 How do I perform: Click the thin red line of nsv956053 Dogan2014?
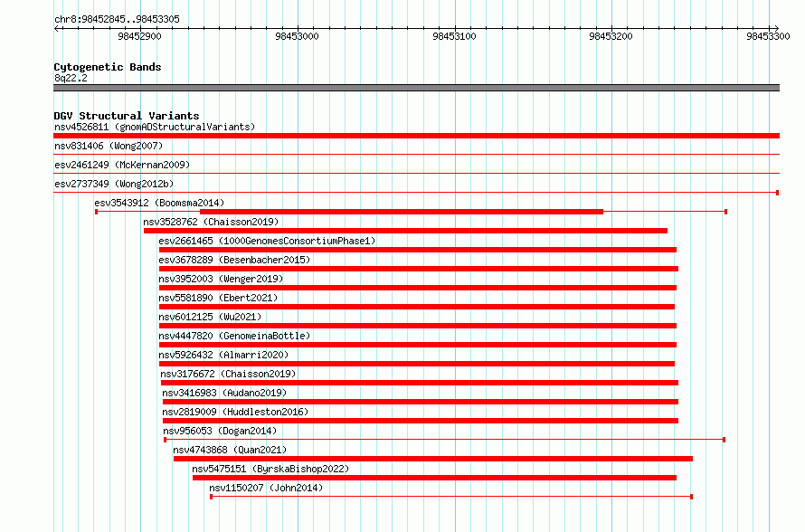pyautogui.click(x=444, y=440)
